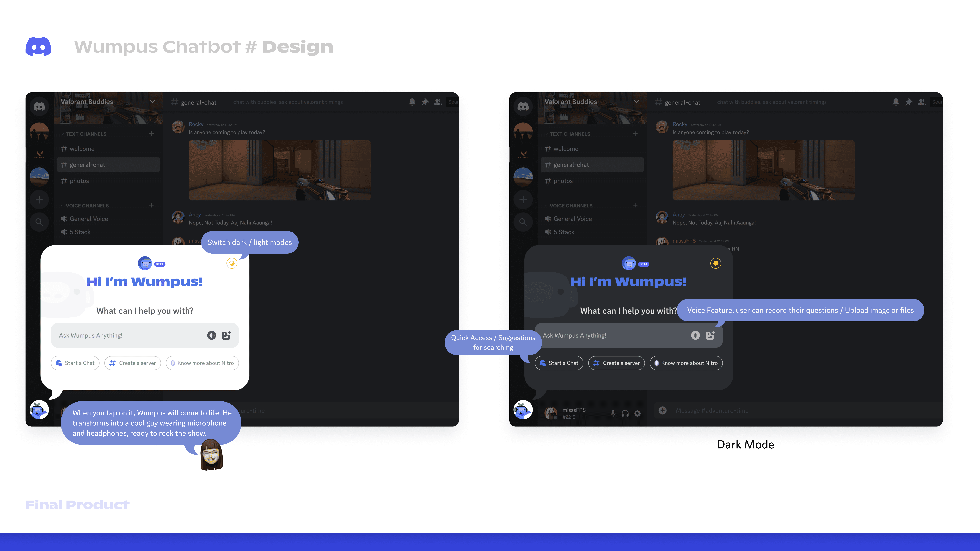The image size is (980, 551).
Task: Add a voice channel in left mockup
Action: [151, 205]
